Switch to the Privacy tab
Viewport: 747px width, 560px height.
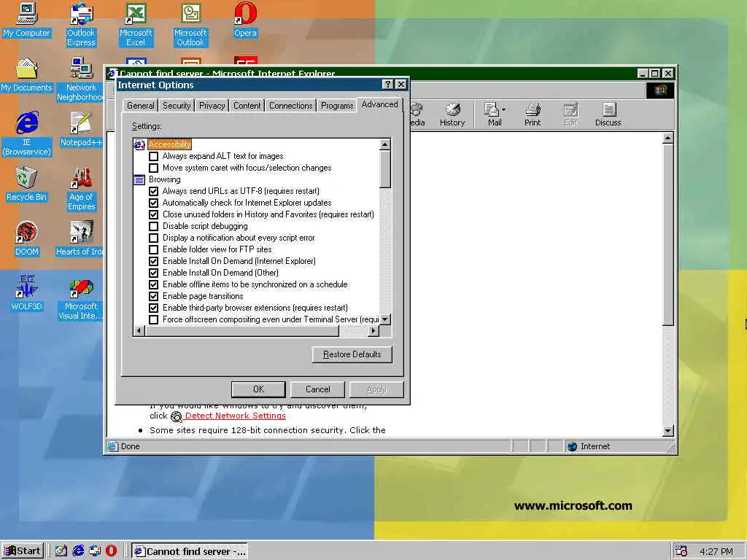(x=212, y=106)
